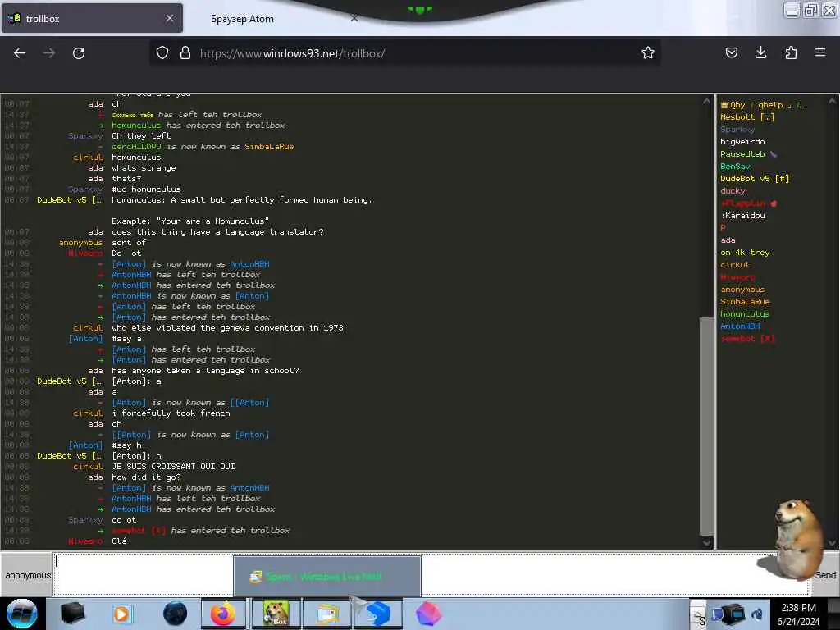The height and width of the screenshot is (630, 840).
Task: Select SimbaLaRue in user list
Action: (745, 302)
